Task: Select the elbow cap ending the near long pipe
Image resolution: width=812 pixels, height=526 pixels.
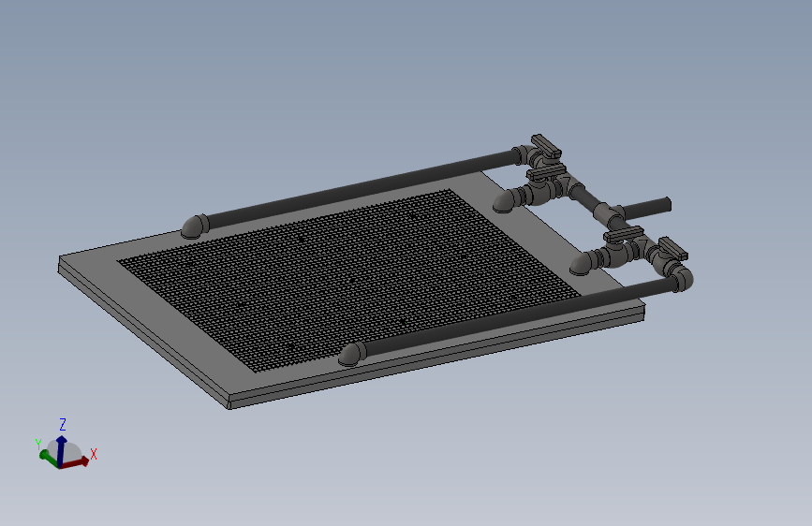Action: 352,354
